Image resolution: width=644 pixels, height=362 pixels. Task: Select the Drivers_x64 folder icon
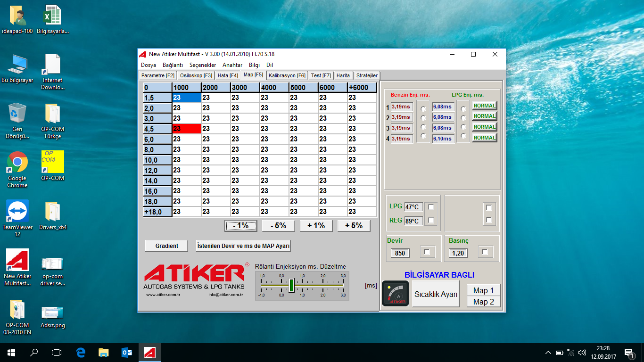pos(52,211)
